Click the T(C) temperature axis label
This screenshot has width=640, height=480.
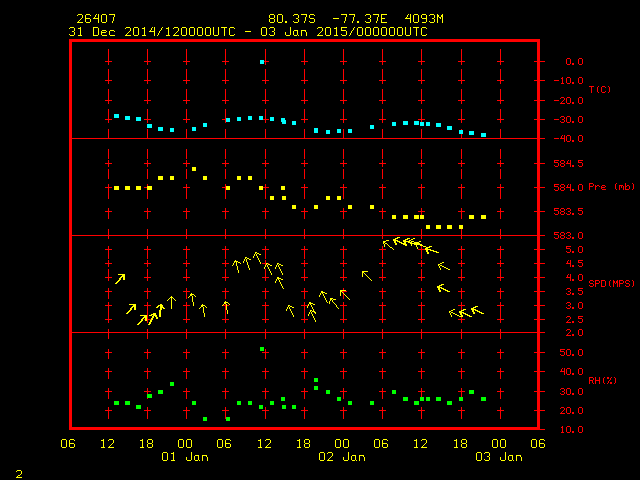pos(599,89)
